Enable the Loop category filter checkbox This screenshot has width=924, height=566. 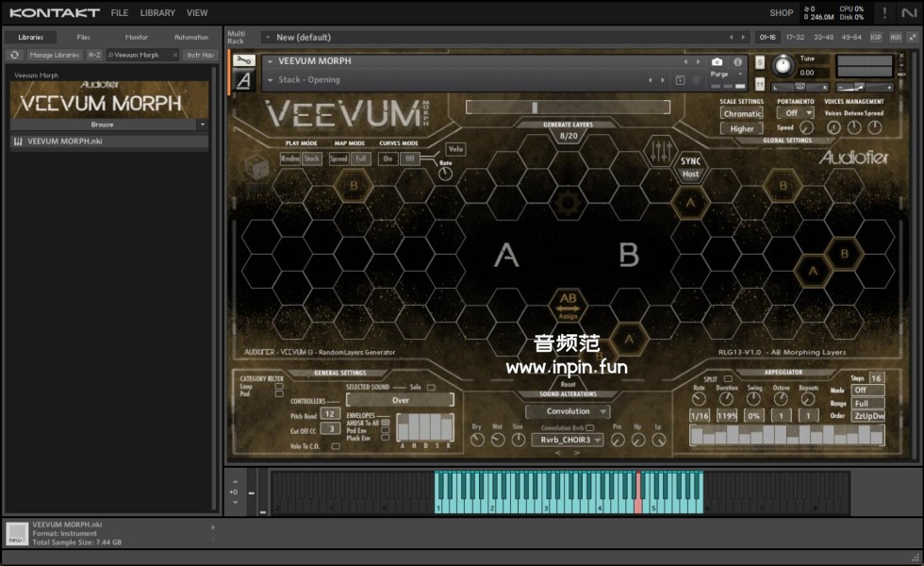[x=279, y=386]
